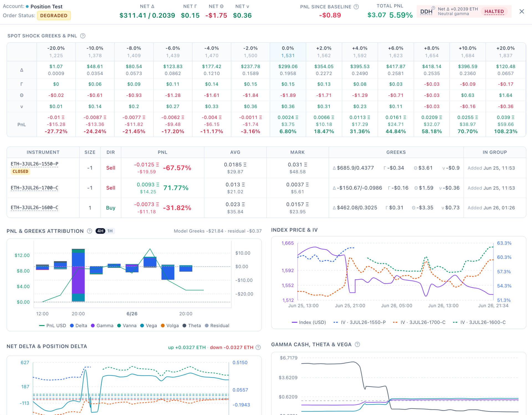This screenshot has width=532, height=415.
Task: Click the down -0.0327 ETH delta band label
Action: click(x=231, y=347)
